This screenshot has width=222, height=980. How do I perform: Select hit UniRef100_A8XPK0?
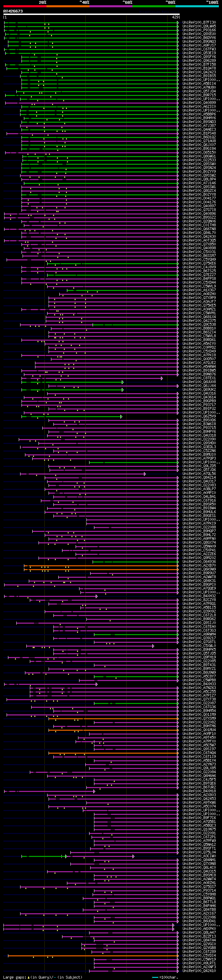click(x=199, y=929)
